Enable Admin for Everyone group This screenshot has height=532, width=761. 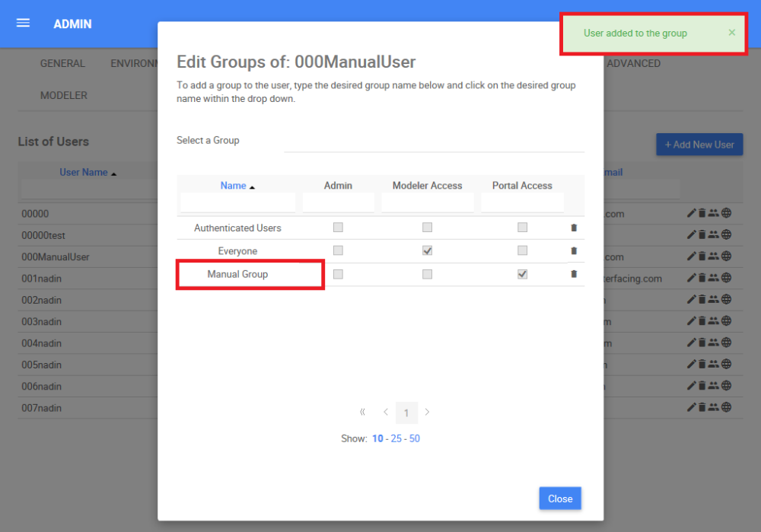pos(338,250)
